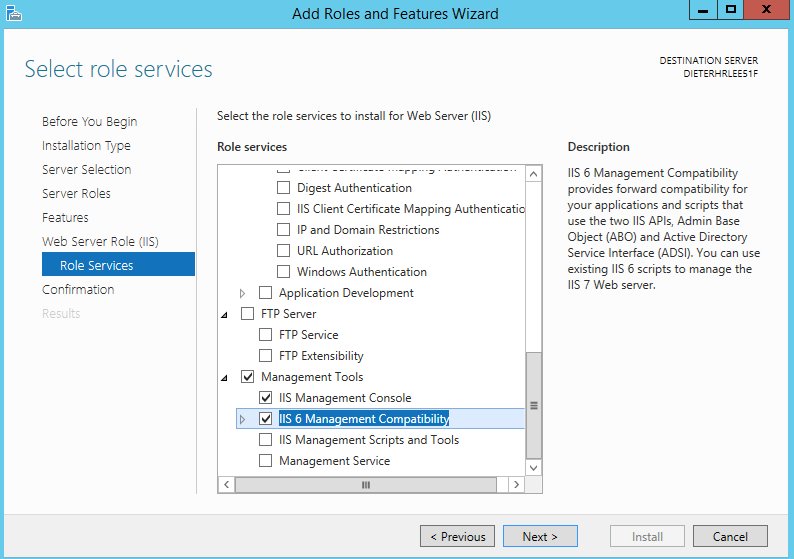Click the DIETERHRLEES1F server name text
Viewport: 794px width, 559px height.
pos(721,74)
